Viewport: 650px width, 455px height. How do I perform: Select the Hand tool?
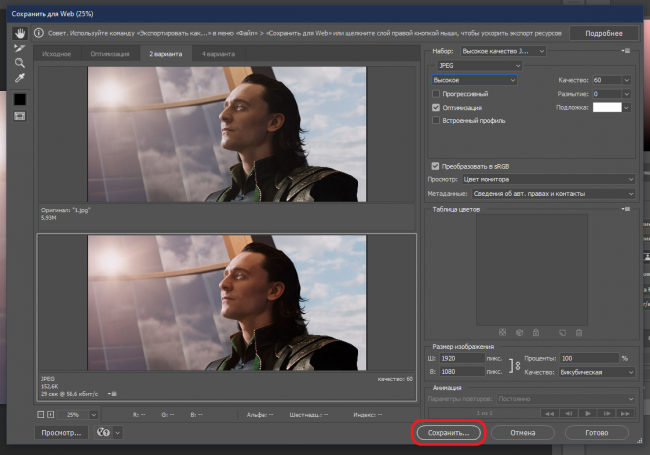[19, 34]
